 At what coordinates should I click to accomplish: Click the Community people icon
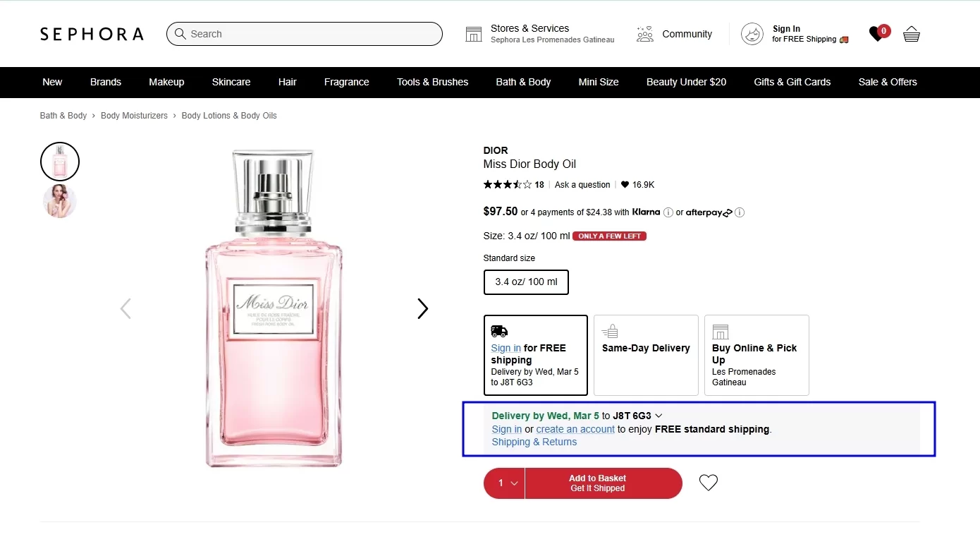click(x=644, y=34)
